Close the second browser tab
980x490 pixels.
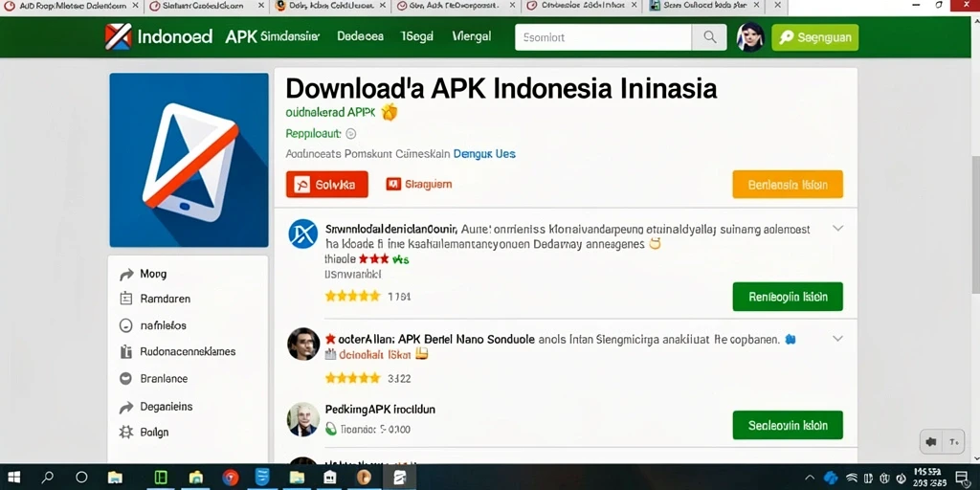(260, 6)
